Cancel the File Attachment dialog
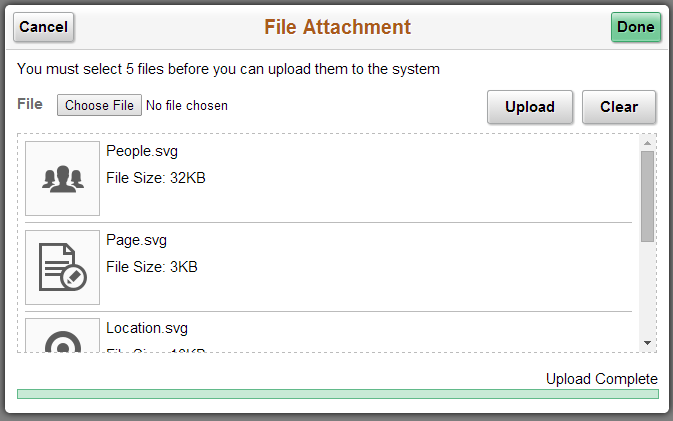The width and height of the screenshot is (673, 421). click(x=44, y=27)
